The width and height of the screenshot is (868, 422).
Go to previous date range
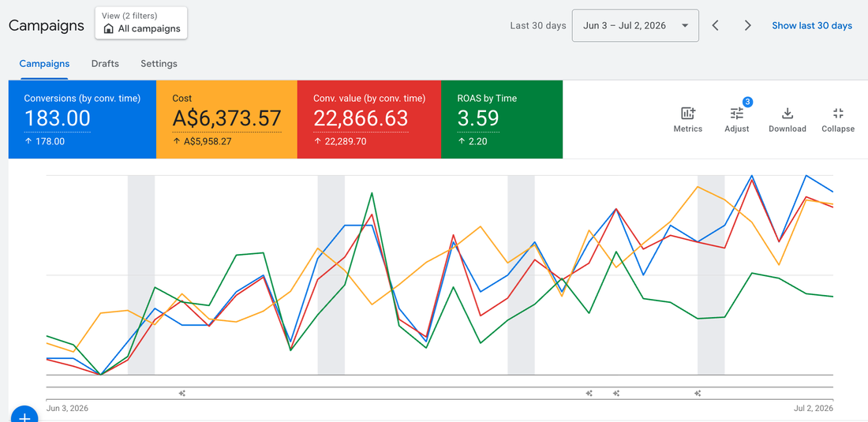coord(715,25)
